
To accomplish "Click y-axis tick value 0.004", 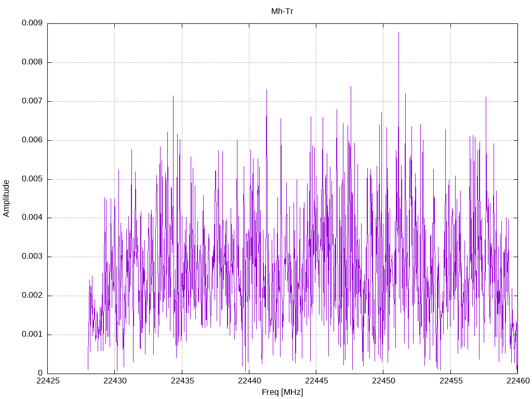I will (32, 218).
